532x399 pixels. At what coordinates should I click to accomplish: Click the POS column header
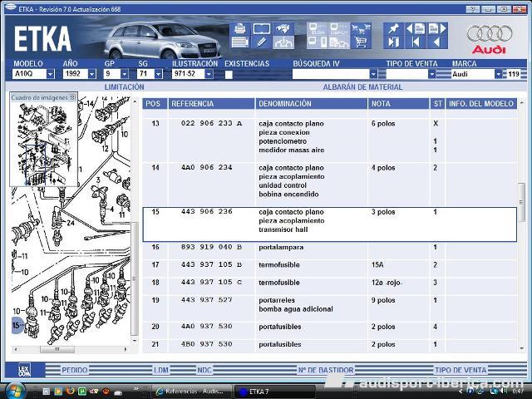point(155,104)
